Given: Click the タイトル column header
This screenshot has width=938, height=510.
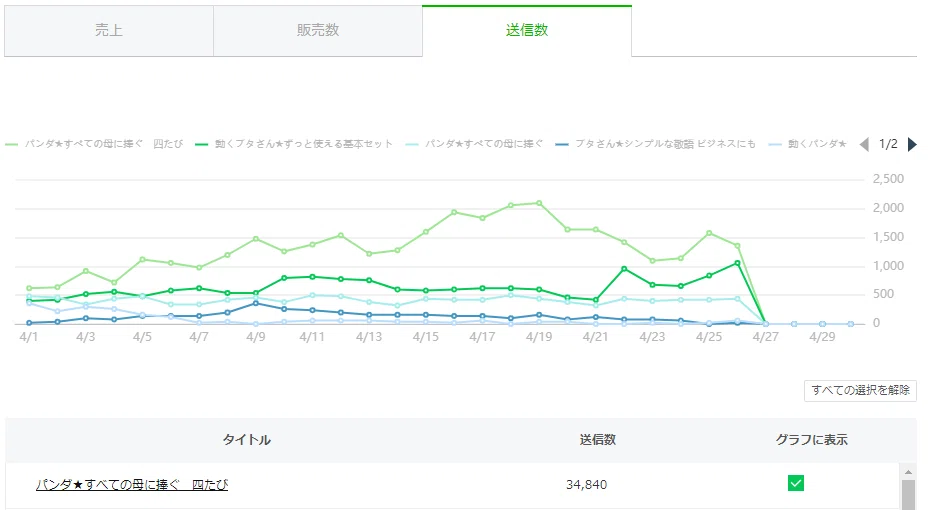Looking at the screenshot, I should point(246,440).
